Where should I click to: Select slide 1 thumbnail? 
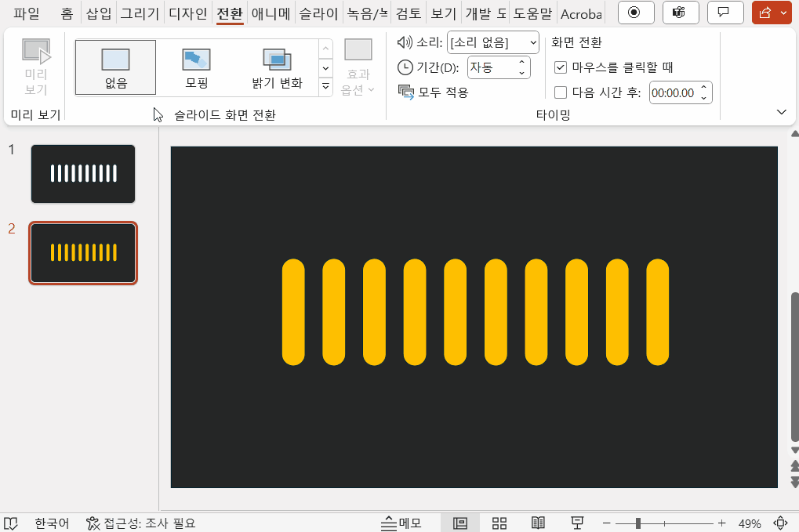point(83,174)
